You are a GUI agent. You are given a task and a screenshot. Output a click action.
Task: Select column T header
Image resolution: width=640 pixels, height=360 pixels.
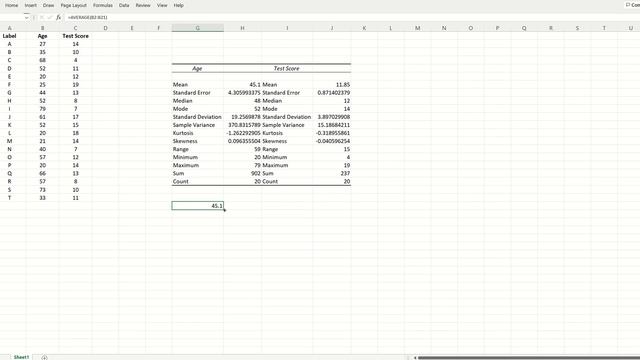tap(604, 28)
